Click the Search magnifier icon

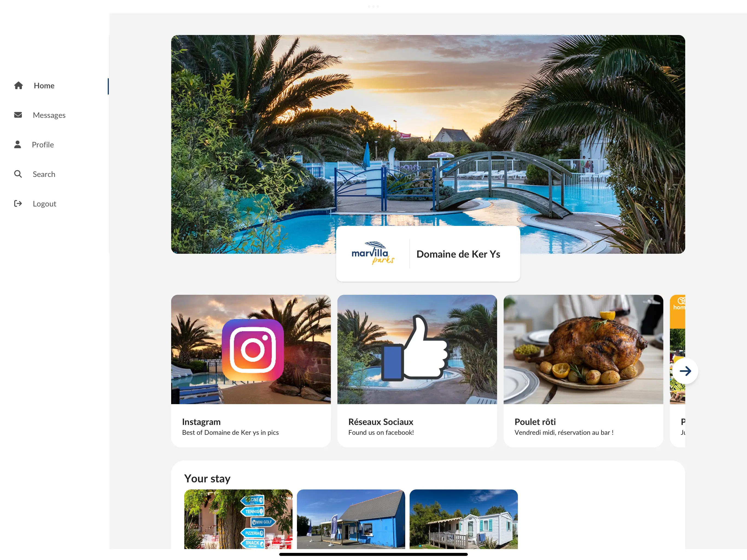tap(18, 174)
